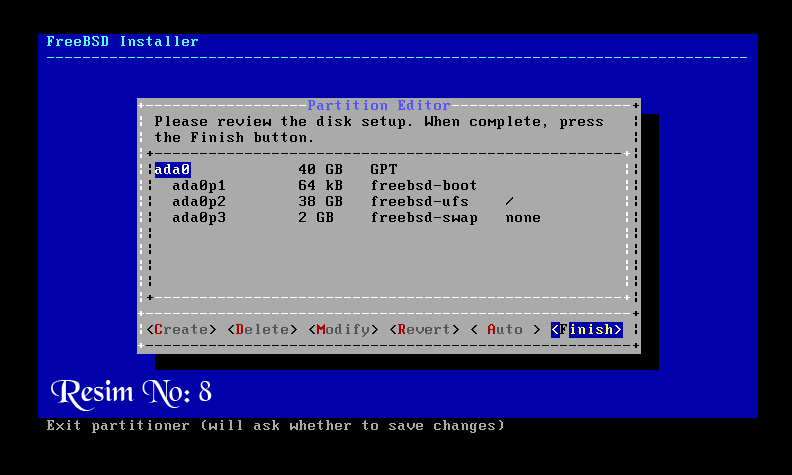Screen dimensions: 792x475
Task: Select the ada0 disk row
Action: pyautogui.click(x=388, y=169)
